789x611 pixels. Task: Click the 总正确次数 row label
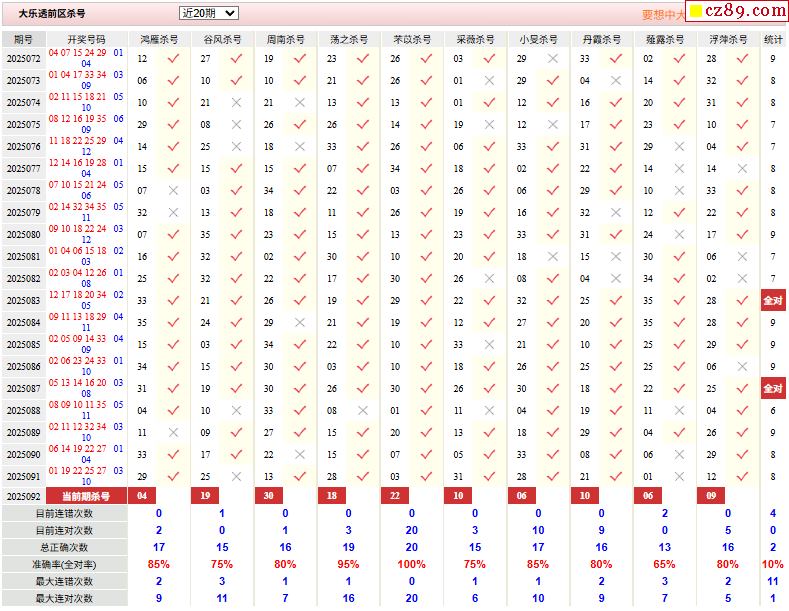(x=64, y=548)
